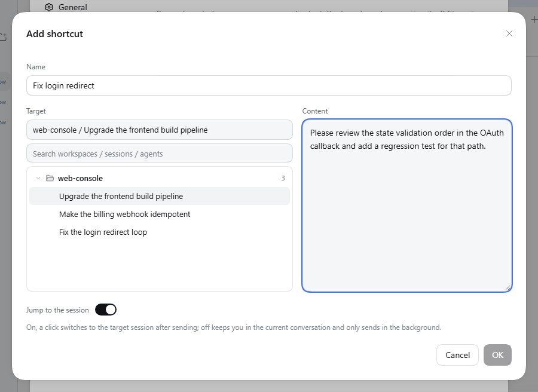The width and height of the screenshot is (538, 392).
Task: Click the Name input field
Action: tap(268, 85)
